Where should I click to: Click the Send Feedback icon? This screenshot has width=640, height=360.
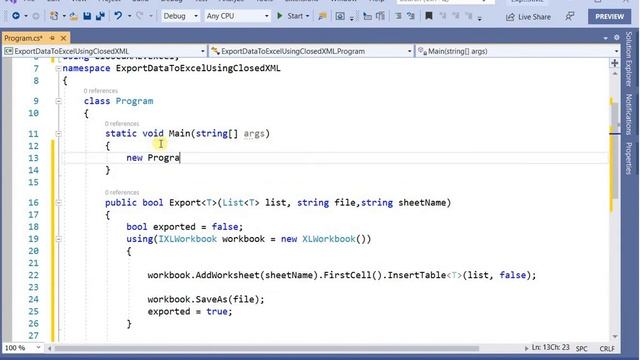tap(569, 16)
